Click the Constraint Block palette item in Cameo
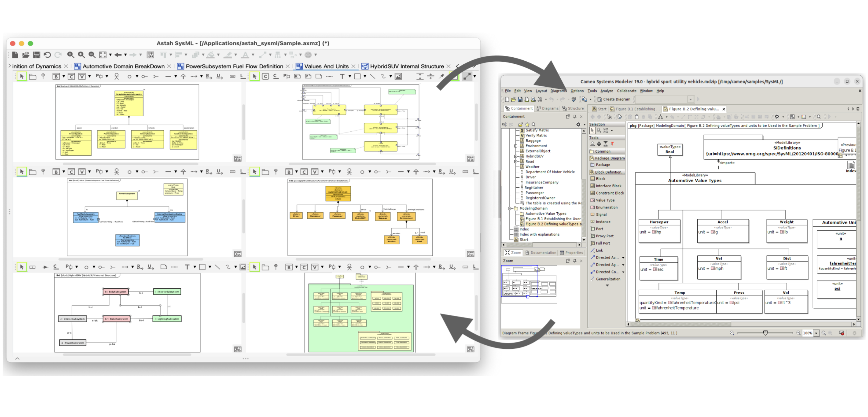This screenshot has height=417, width=868. pyautogui.click(x=609, y=193)
